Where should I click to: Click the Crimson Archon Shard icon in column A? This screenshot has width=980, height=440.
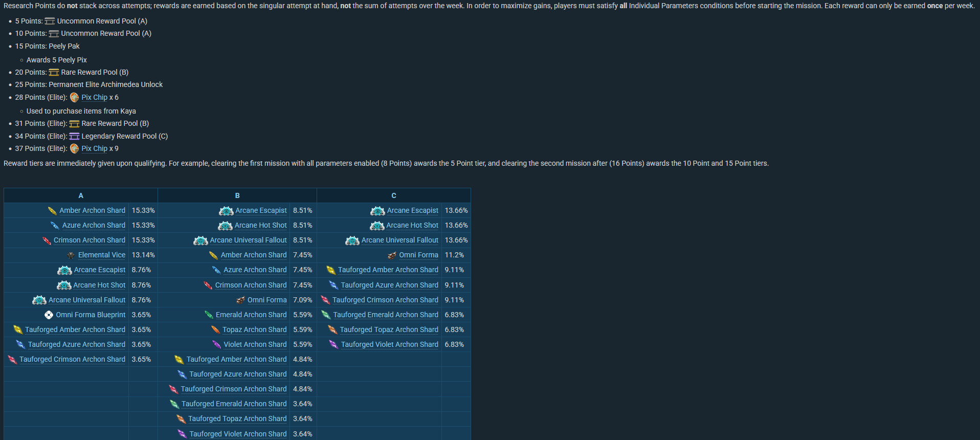click(x=47, y=240)
